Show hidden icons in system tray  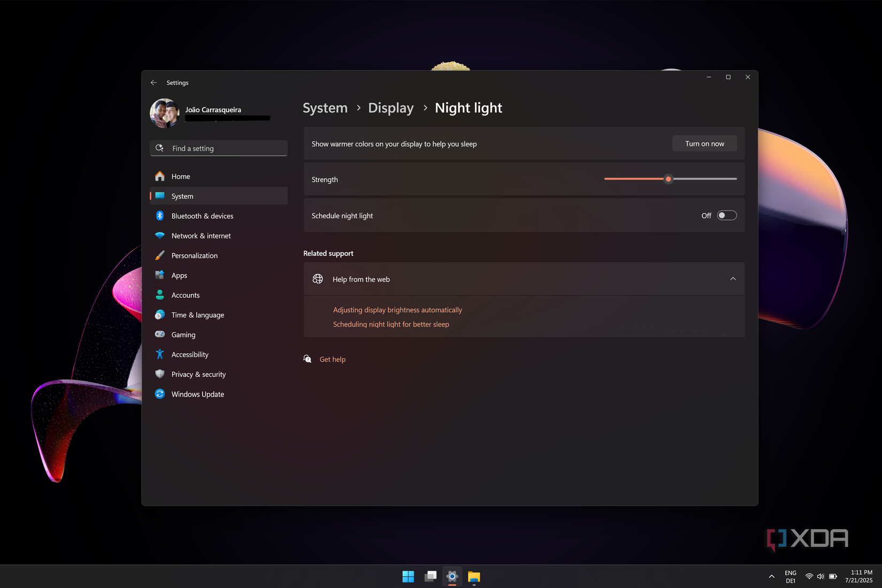click(x=771, y=577)
